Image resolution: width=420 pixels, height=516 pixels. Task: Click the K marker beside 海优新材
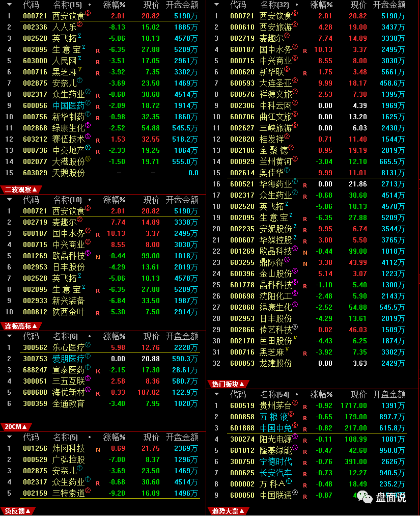tap(98, 394)
